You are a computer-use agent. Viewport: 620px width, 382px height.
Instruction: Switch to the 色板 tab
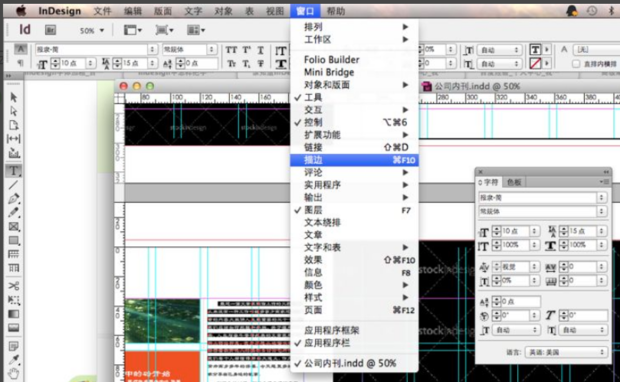click(x=514, y=182)
